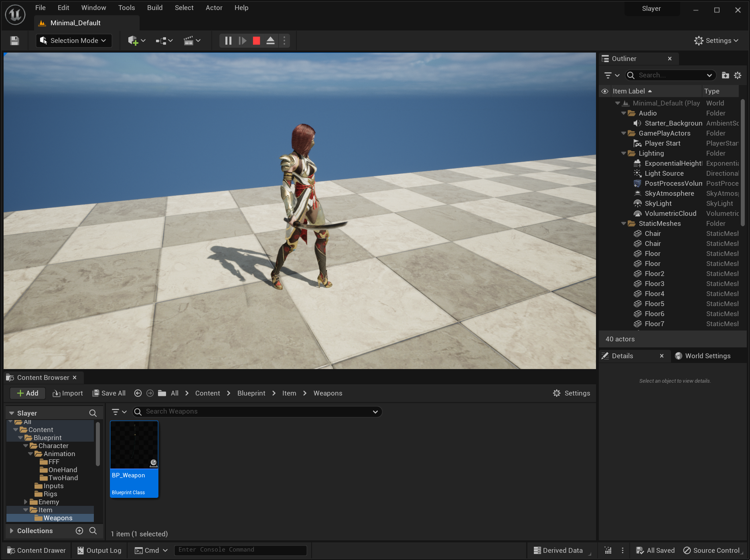
Task: Open the Content Drawer
Action: [36, 550]
